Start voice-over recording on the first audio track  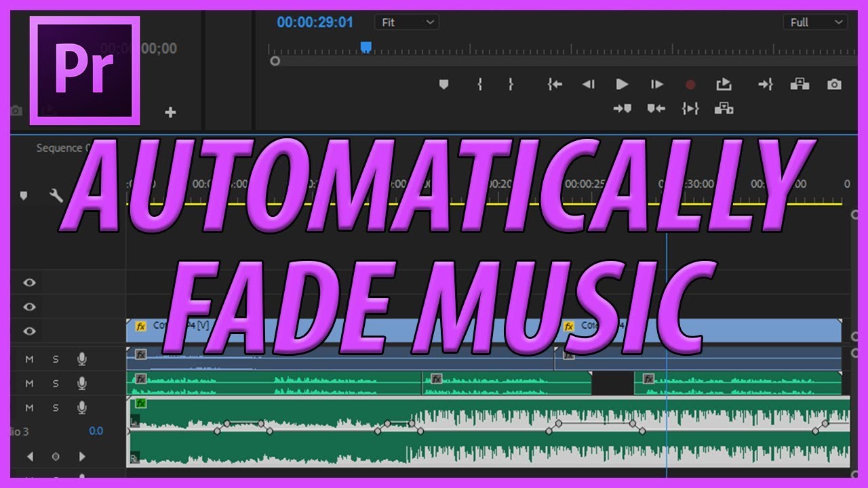tap(81, 359)
